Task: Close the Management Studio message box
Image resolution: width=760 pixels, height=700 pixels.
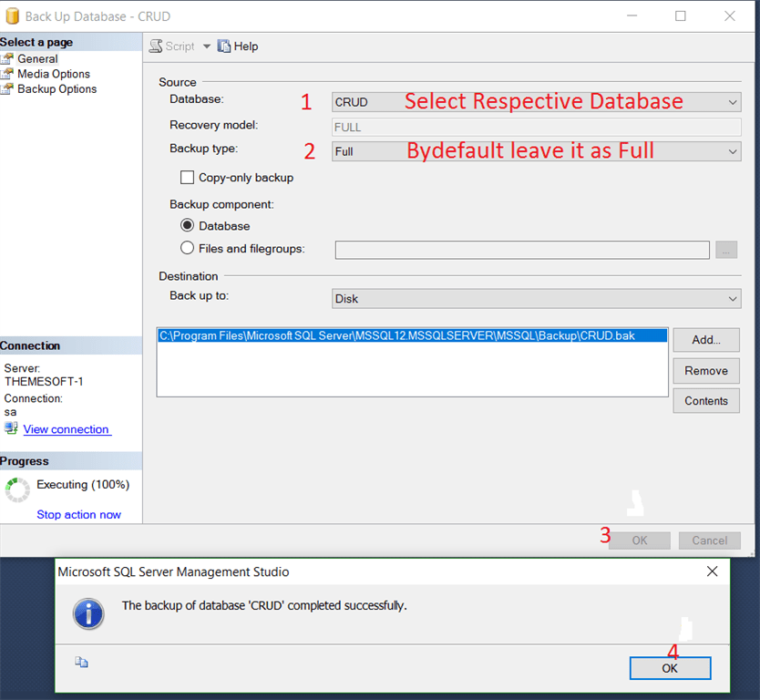Action: tap(712, 571)
